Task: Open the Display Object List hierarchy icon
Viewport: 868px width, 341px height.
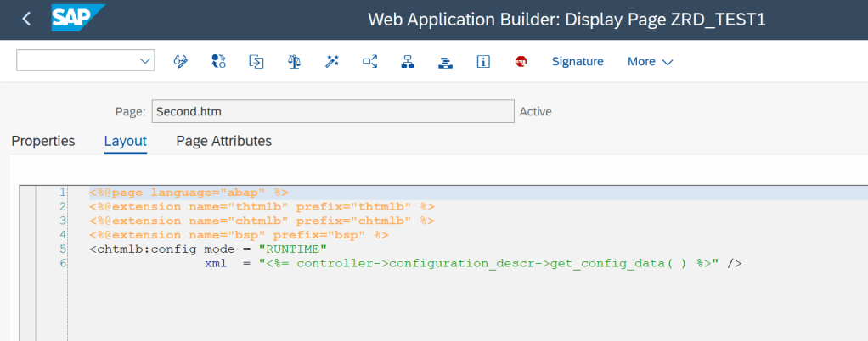Action: pos(408,61)
